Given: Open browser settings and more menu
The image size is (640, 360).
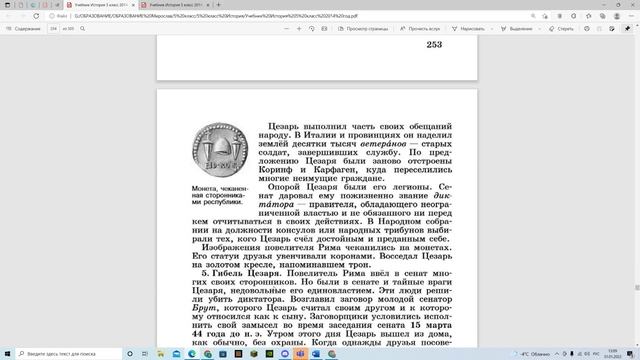Looking at the screenshot, I should (631, 16).
